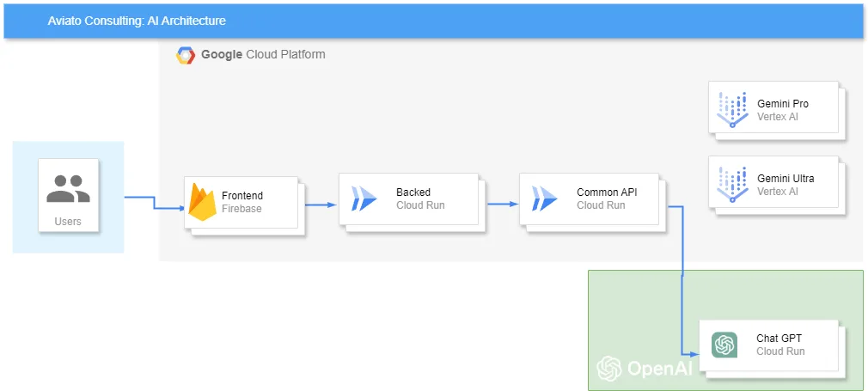Click the Gemini Ultra label text
The height and width of the screenshot is (391, 868).
(x=785, y=179)
